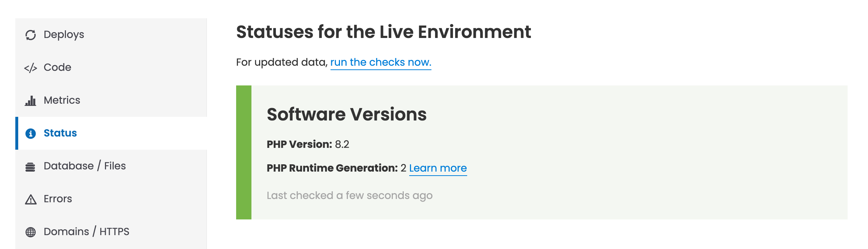Click the Code angle brackets icon

point(31,68)
